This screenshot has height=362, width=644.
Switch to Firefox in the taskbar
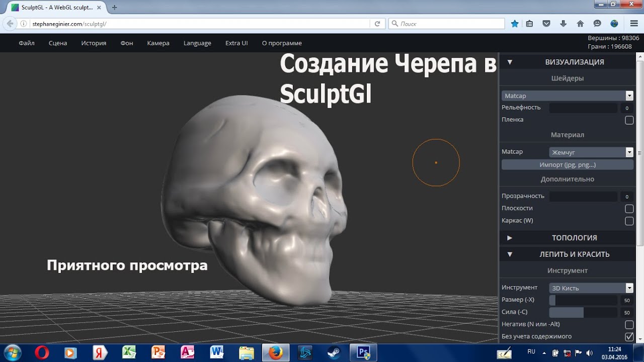[275, 353]
